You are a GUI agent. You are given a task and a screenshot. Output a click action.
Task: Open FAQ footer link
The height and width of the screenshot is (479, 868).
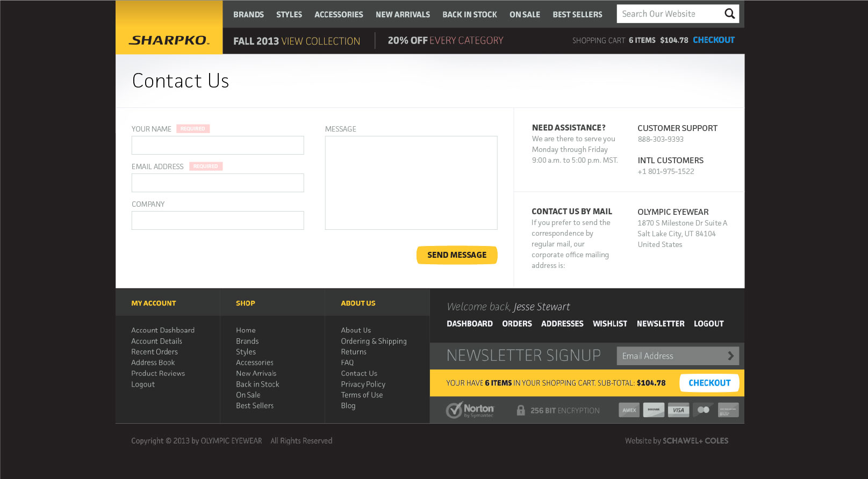(x=347, y=362)
